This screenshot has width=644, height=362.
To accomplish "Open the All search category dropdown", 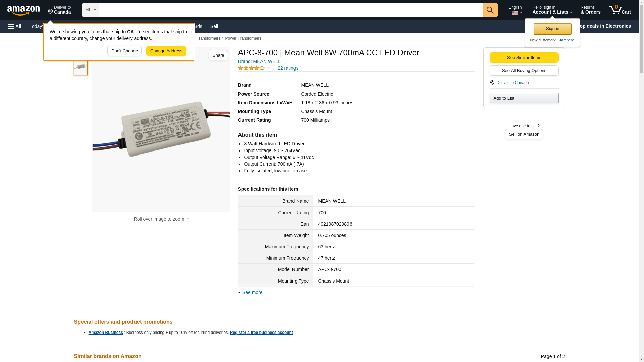I will point(90,10).
